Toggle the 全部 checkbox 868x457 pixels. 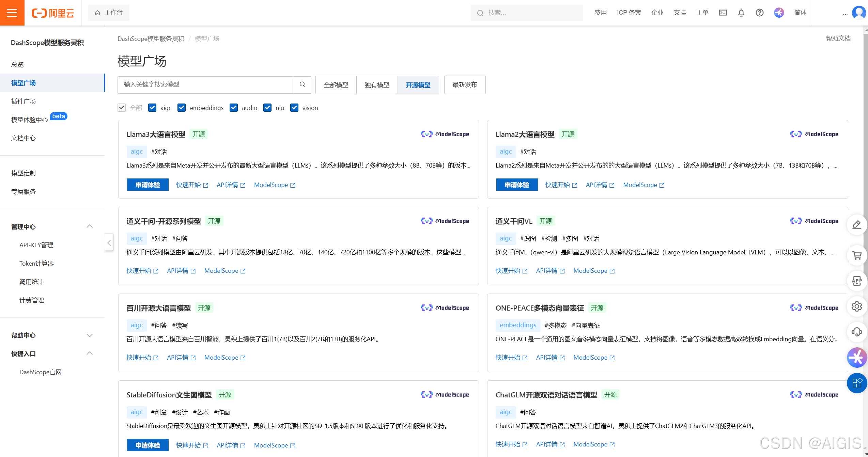click(x=122, y=108)
